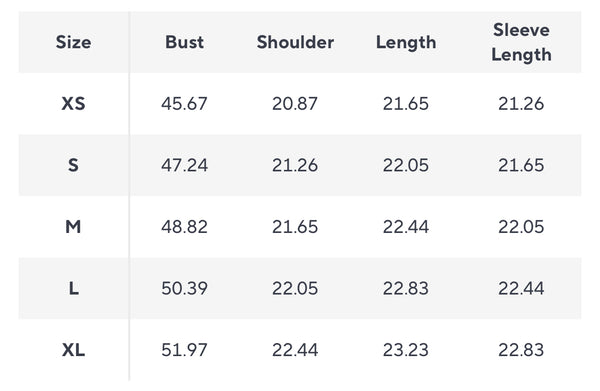Click M bust value 48.82
Screen dimensions: 600x391
pyautogui.click(x=184, y=227)
